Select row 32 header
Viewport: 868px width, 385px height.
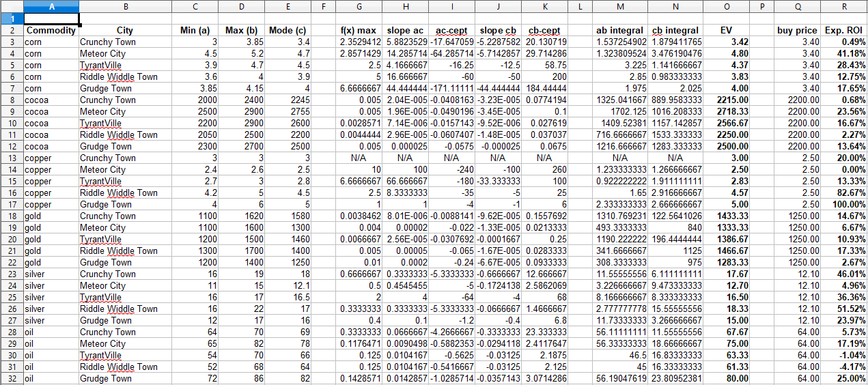click(x=12, y=378)
